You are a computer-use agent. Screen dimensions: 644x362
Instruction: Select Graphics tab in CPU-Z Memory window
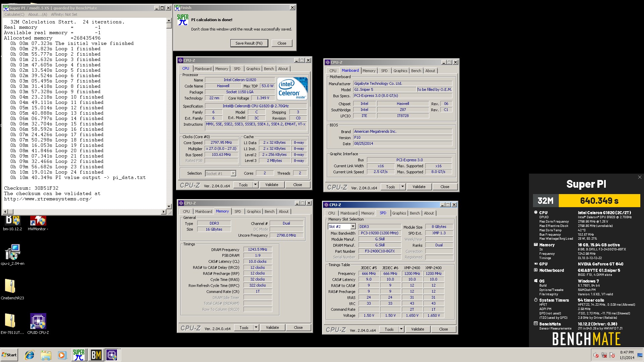[254, 212]
